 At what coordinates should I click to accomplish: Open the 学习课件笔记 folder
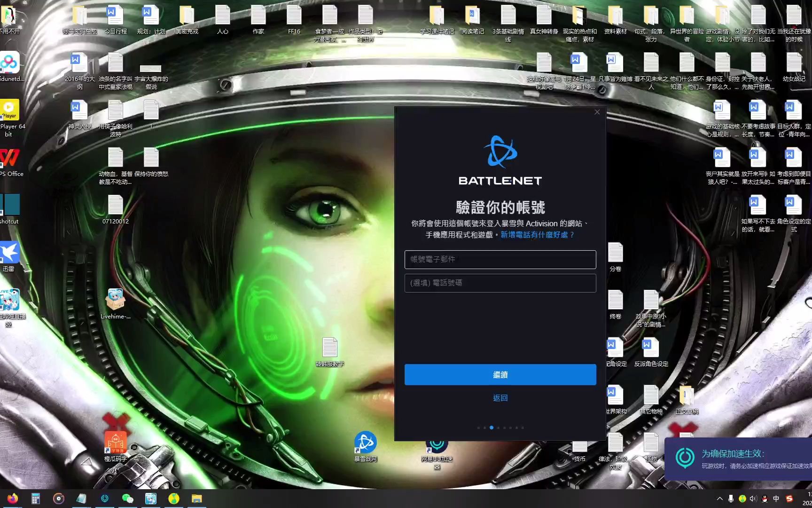coord(437,20)
